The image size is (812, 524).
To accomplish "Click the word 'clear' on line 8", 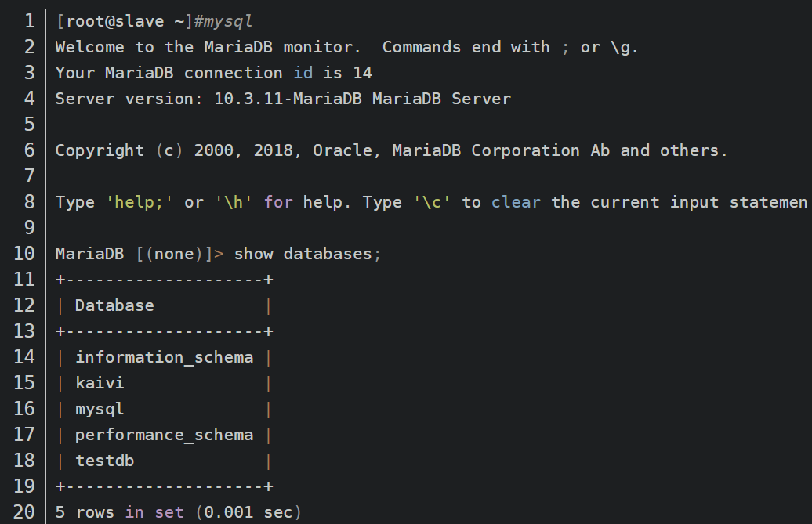I will tap(516, 202).
